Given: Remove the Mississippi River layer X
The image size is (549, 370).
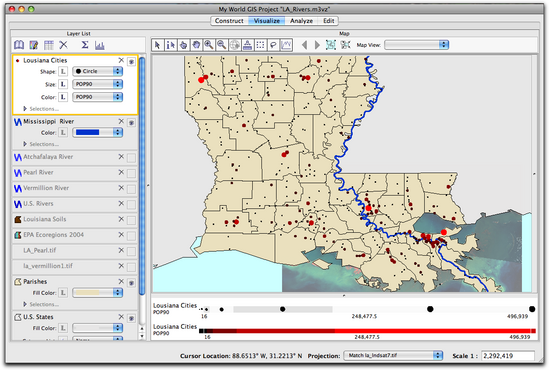Looking at the screenshot, I should click(x=121, y=121).
